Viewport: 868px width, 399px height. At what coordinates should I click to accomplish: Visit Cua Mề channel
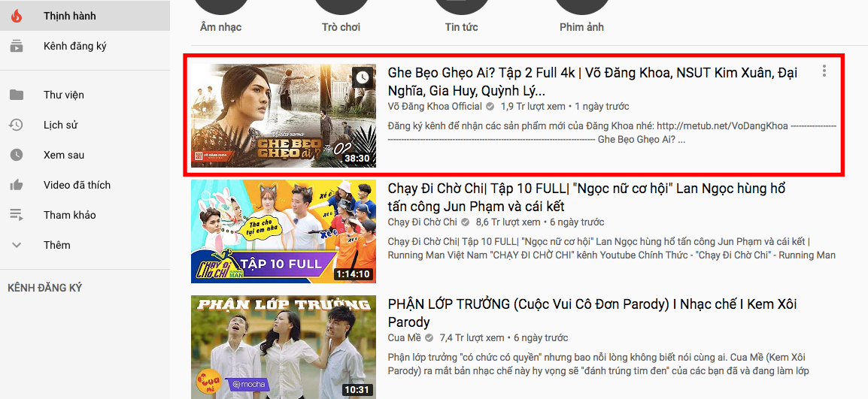click(x=404, y=337)
